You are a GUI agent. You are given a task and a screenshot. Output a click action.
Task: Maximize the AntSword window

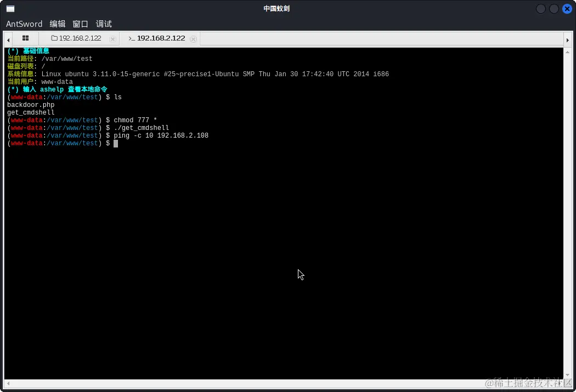554,9
